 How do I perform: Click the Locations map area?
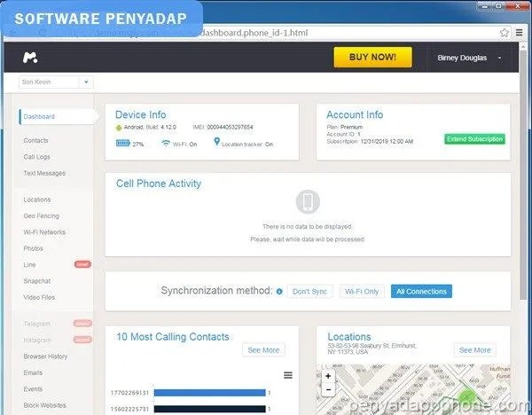(413, 389)
